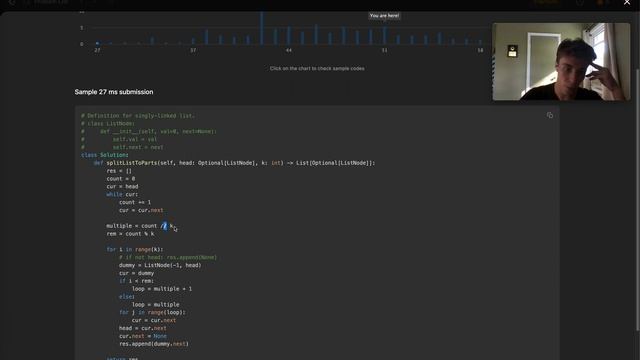Click the 'for i in range(k):' line
640x360 pixels.
pos(135,249)
